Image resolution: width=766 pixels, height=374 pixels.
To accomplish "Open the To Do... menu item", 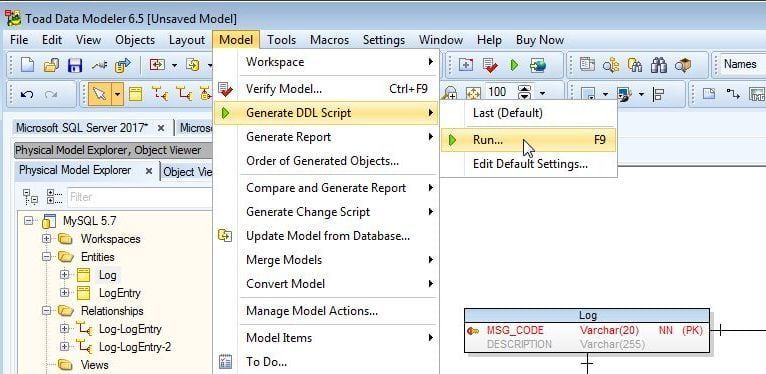I will [x=326, y=362].
